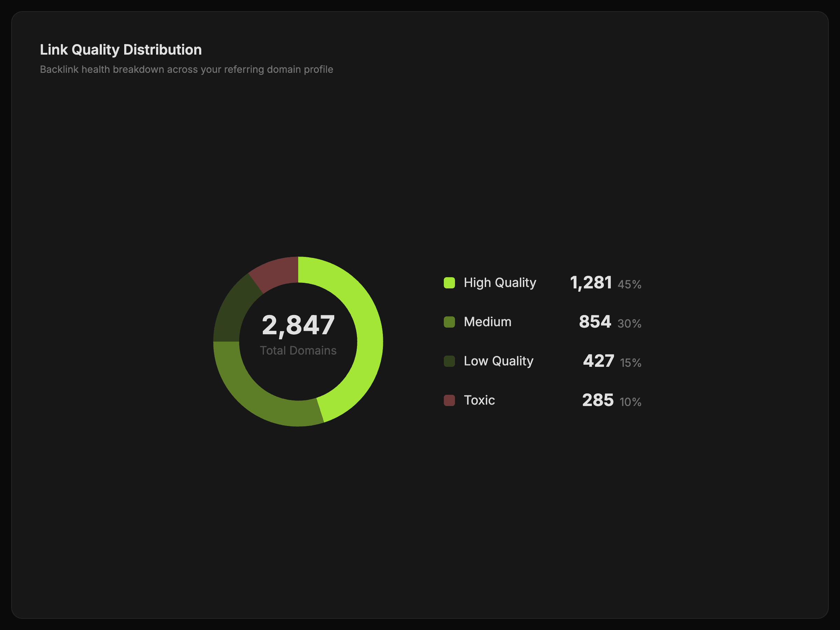Click the 854 Medium count value
This screenshot has height=630, width=840.
point(595,322)
